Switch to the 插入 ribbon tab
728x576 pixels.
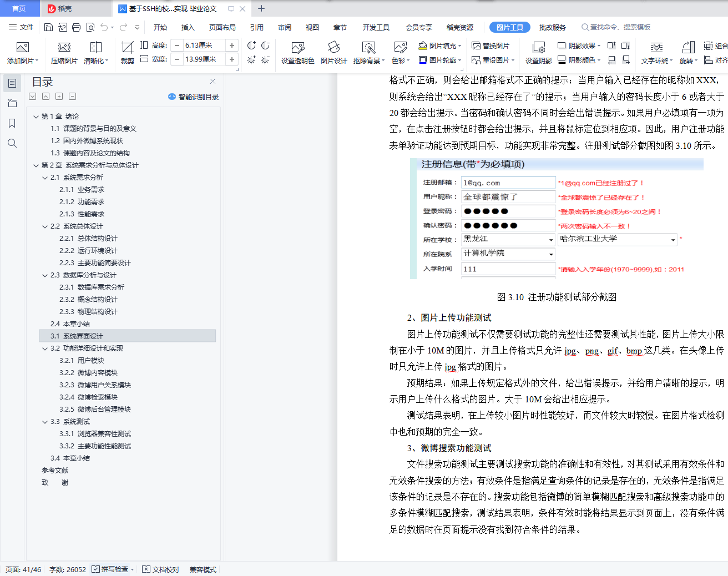(x=188, y=27)
